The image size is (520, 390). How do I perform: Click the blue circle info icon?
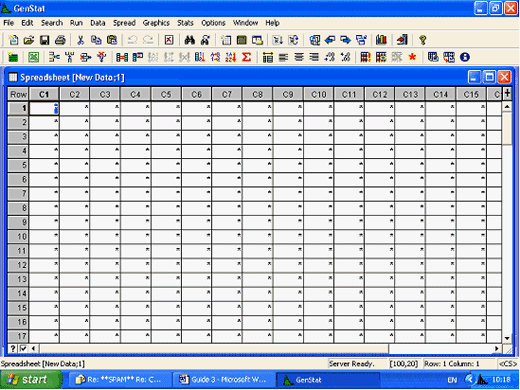pos(465,57)
